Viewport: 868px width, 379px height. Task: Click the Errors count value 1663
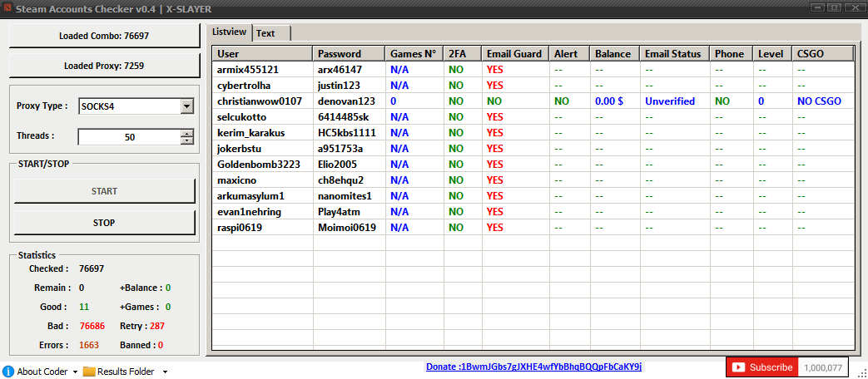(x=88, y=345)
